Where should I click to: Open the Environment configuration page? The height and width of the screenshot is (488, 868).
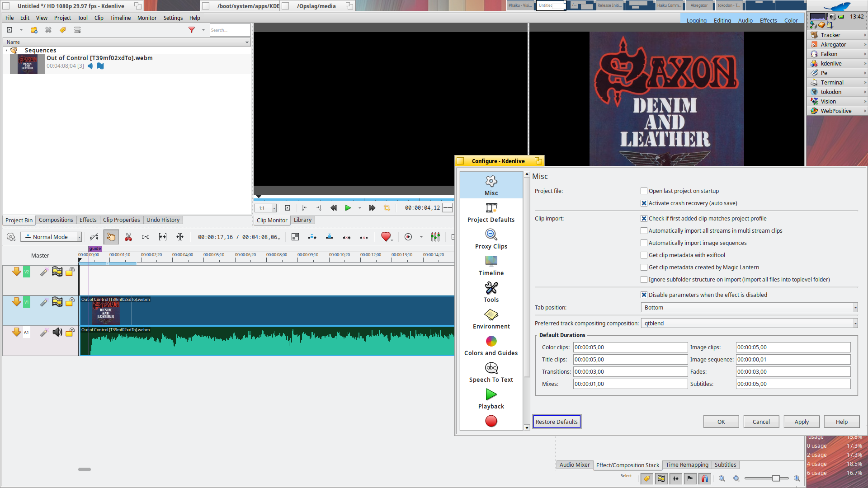point(491,319)
